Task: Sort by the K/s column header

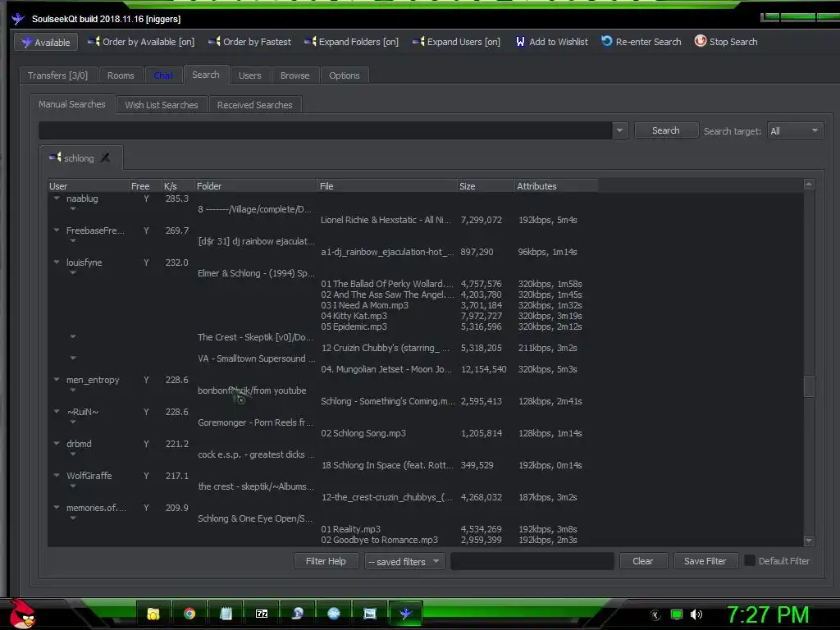Action: [177, 186]
